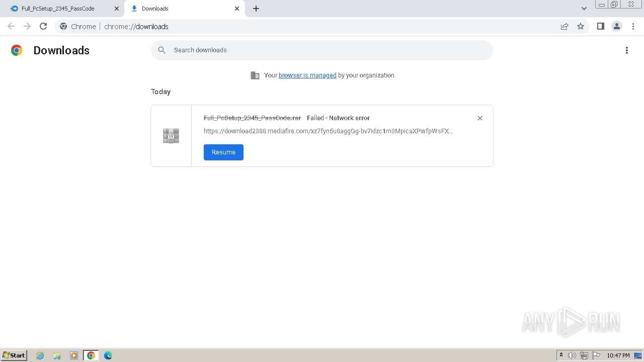Share this page icon in address bar

point(565,27)
